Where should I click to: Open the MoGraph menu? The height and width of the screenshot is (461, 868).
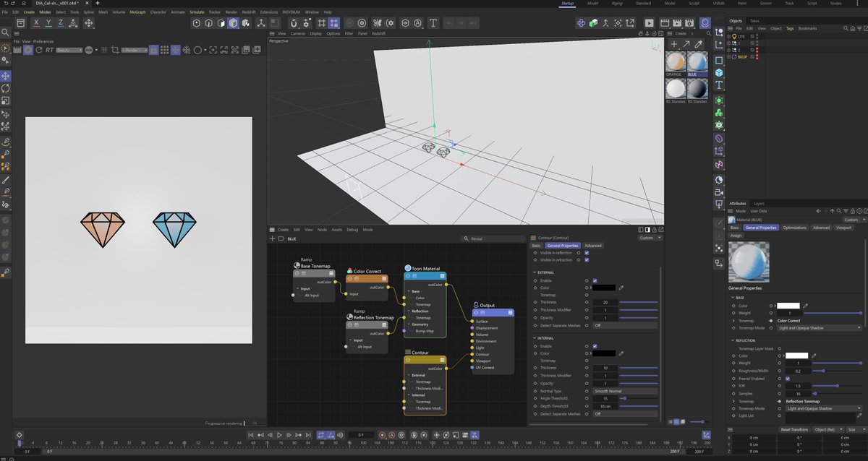pyautogui.click(x=136, y=12)
